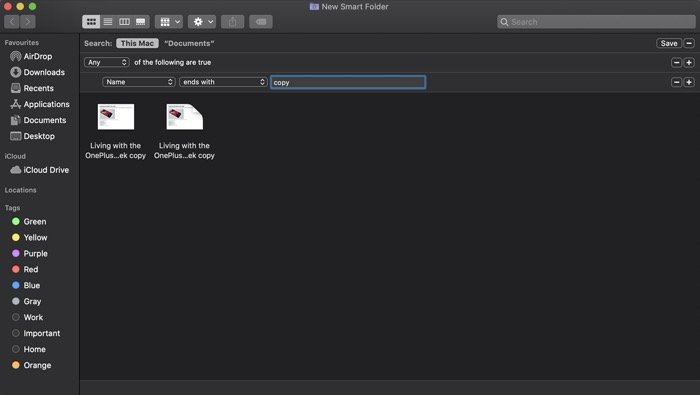700x395 pixels.
Task: Click the Edit Tags toolbar button
Action: coord(261,21)
